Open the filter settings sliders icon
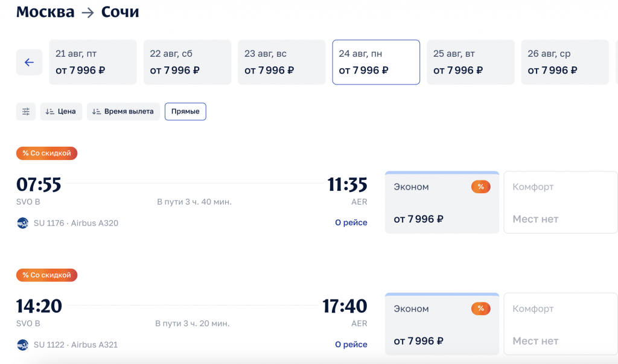The width and height of the screenshot is (618, 364). (x=26, y=112)
